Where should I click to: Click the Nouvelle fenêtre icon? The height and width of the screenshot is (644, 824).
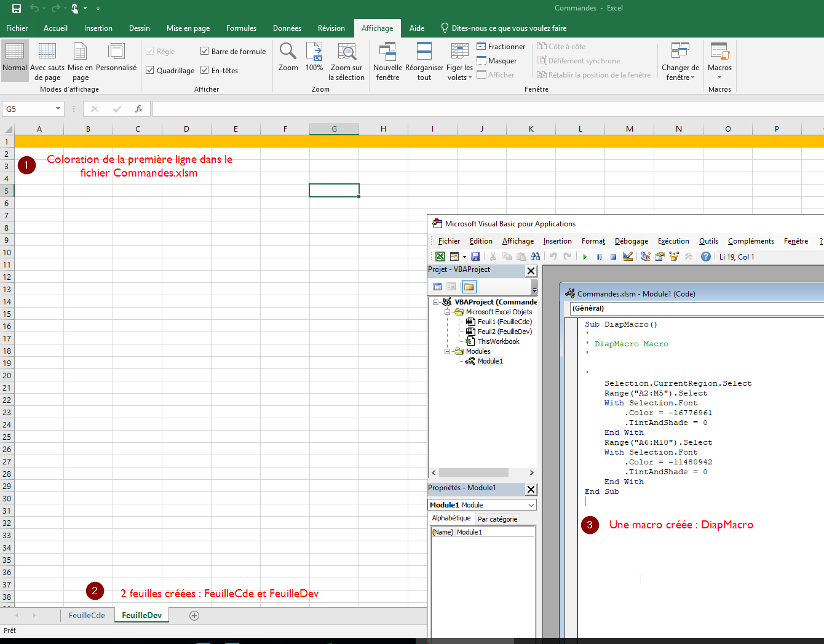387,62
